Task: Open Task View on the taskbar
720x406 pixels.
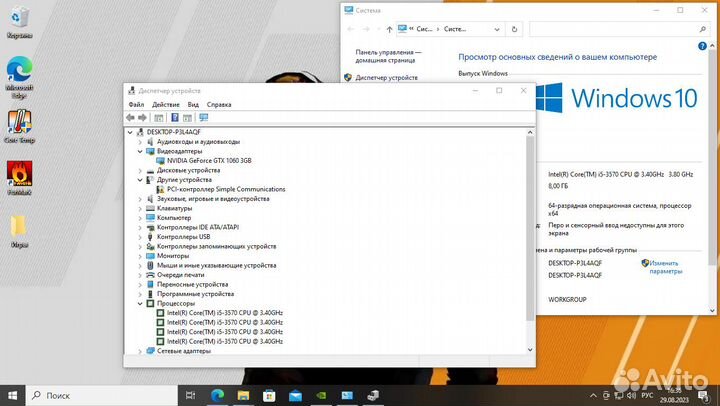Action: 190,395
